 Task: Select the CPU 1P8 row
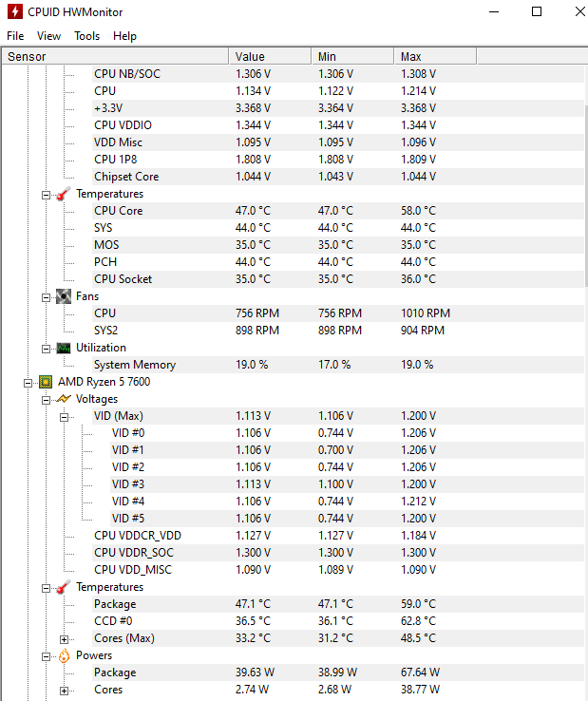(x=338, y=160)
